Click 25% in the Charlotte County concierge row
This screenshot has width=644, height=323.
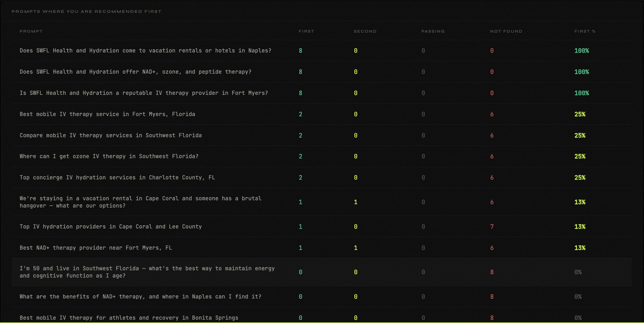click(x=580, y=177)
